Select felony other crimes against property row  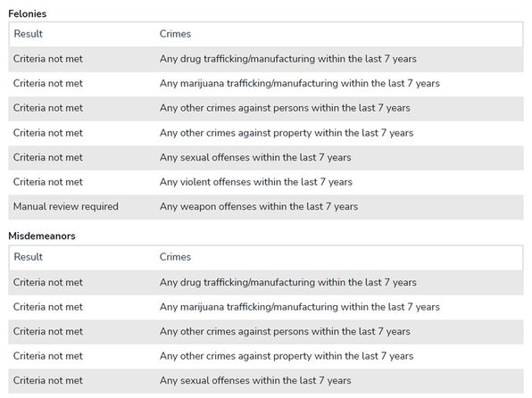(266, 133)
